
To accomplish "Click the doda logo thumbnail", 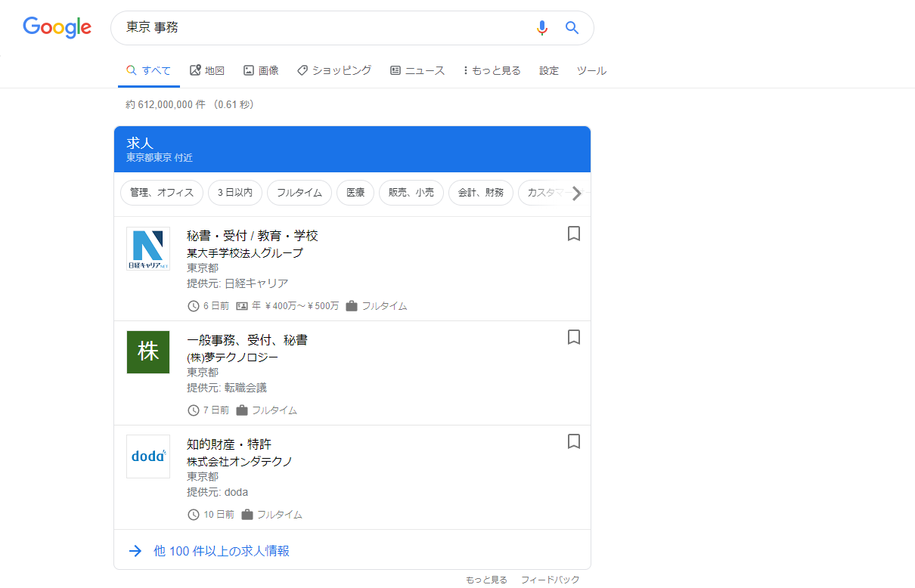I will pyautogui.click(x=148, y=456).
